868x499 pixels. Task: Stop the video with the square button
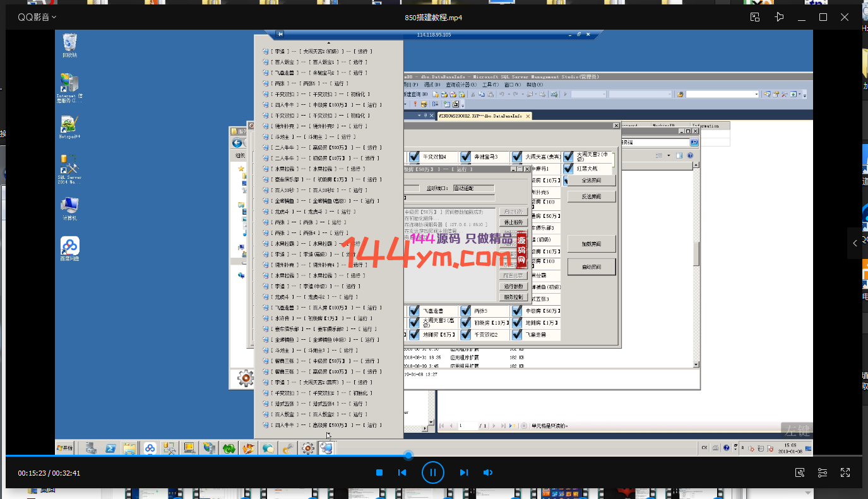[379, 472]
